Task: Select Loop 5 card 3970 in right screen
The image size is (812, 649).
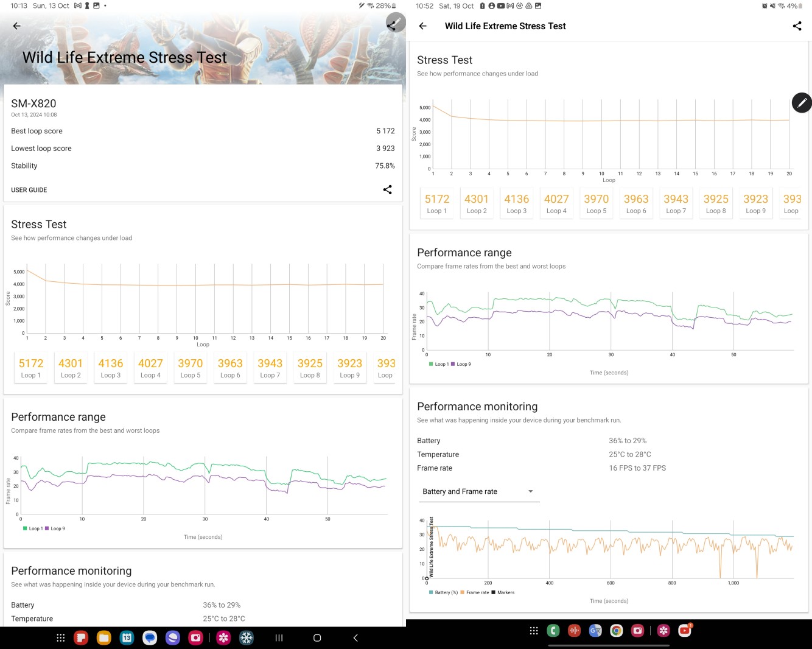Action: click(x=597, y=203)
